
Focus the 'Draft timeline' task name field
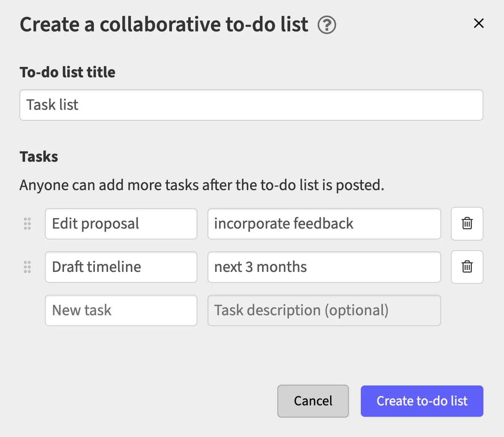click(121, 267)
